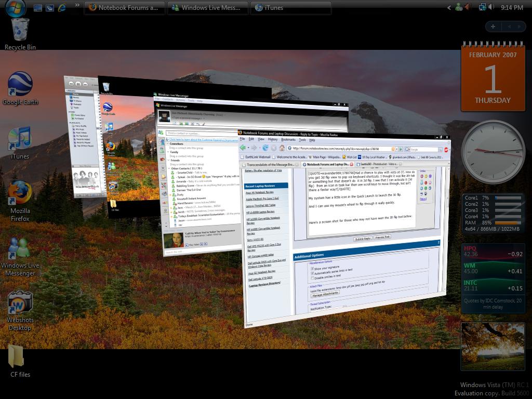Click the network icon in the system tray
This screenshot has width=532, height=399.
(x=482, y=7)
